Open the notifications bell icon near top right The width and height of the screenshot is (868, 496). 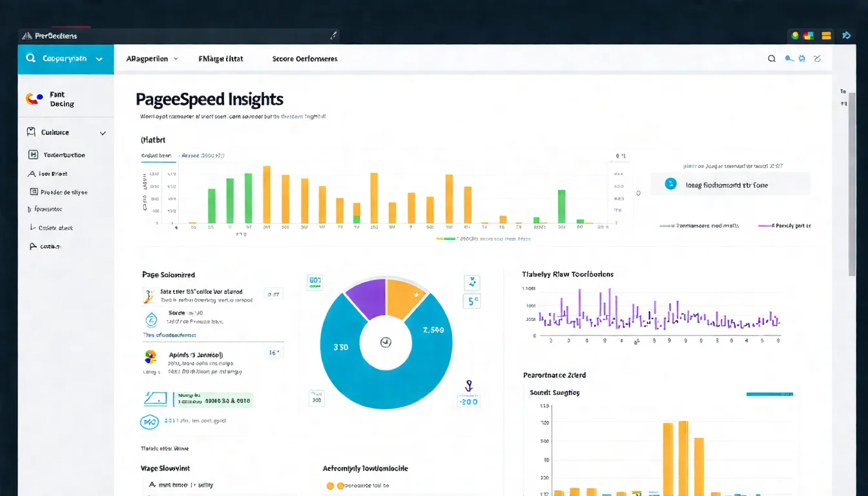click(789, 58)
